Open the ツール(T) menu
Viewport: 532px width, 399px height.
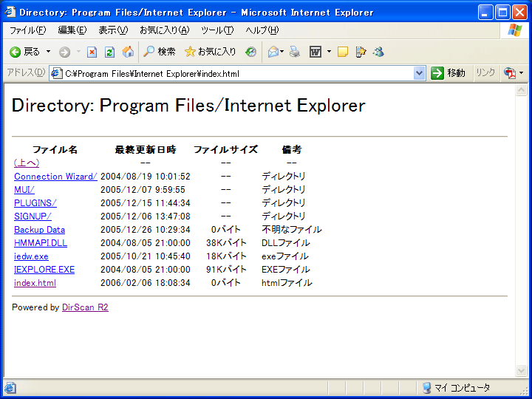(217, 30)
